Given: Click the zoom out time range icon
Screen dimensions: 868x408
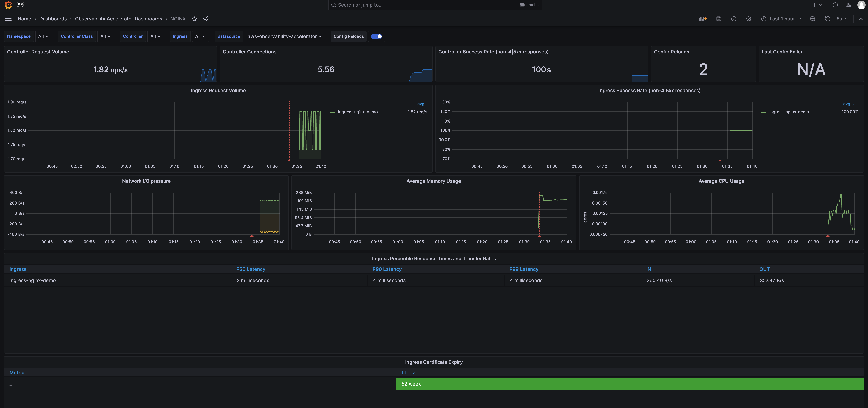Looking at the screenshot, I should [813, 19].
